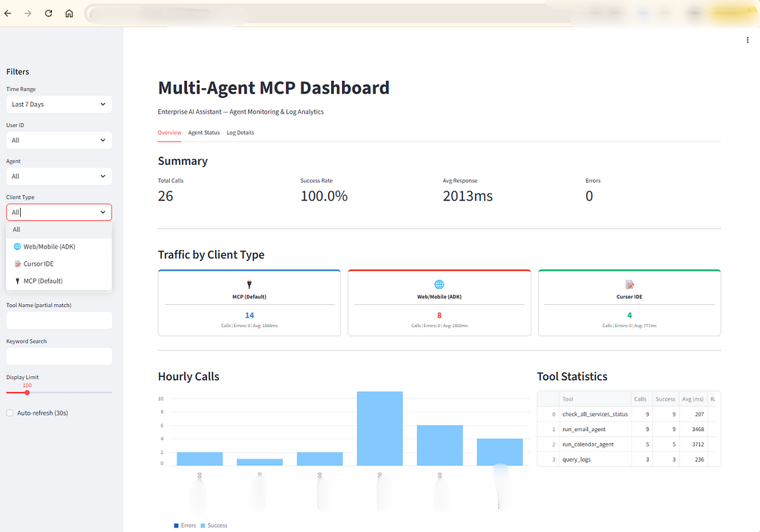Sort by the Avg (ms) column header
This screenshot has height=532, width=760.
tap(693, 399)
